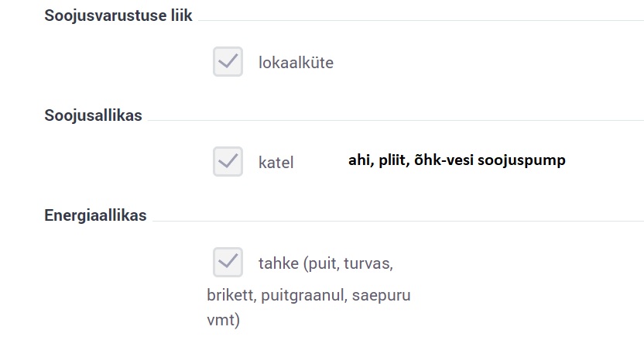This screenshot has height=354, width=644.
Task: Select the Soojusvarustuse liik section heading
Action: coord(118,15)
